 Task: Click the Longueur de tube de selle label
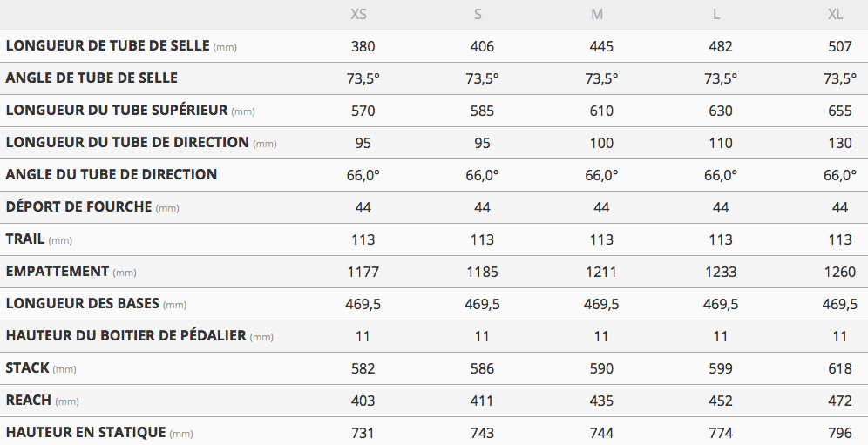(x=108, y=46)
